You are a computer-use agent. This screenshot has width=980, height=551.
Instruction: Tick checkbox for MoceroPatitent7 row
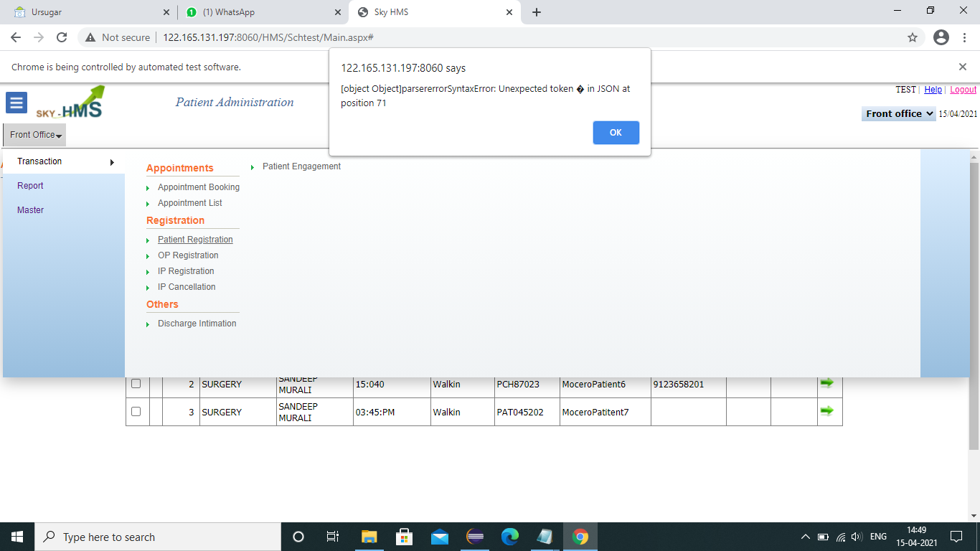[x=136, y=411]
